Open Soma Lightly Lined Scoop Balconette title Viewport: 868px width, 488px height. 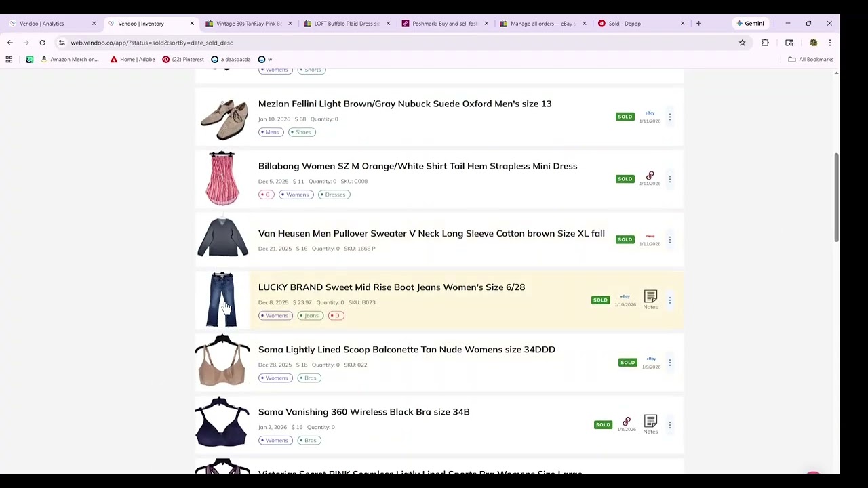[x=406, y=350]
